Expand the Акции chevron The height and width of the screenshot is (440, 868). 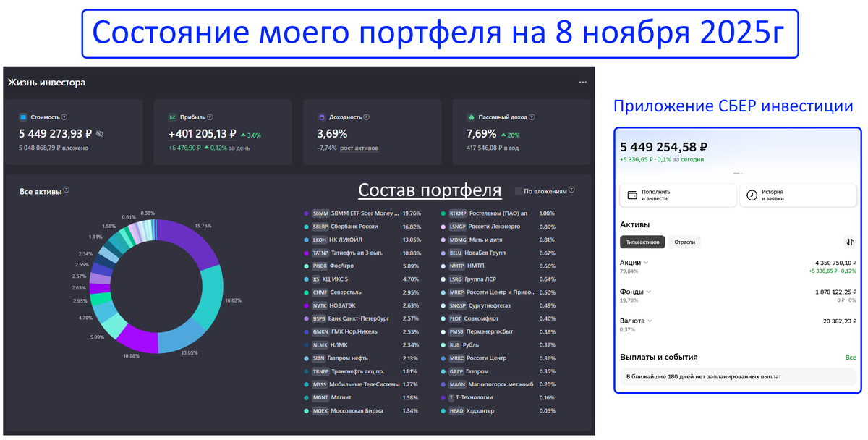(645, 263)
